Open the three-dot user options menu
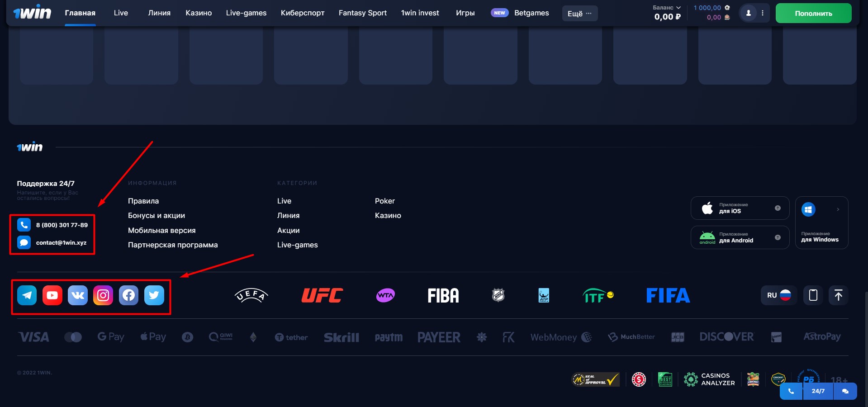The width and height of the screenshot is (868, 407). pos(763,13)
